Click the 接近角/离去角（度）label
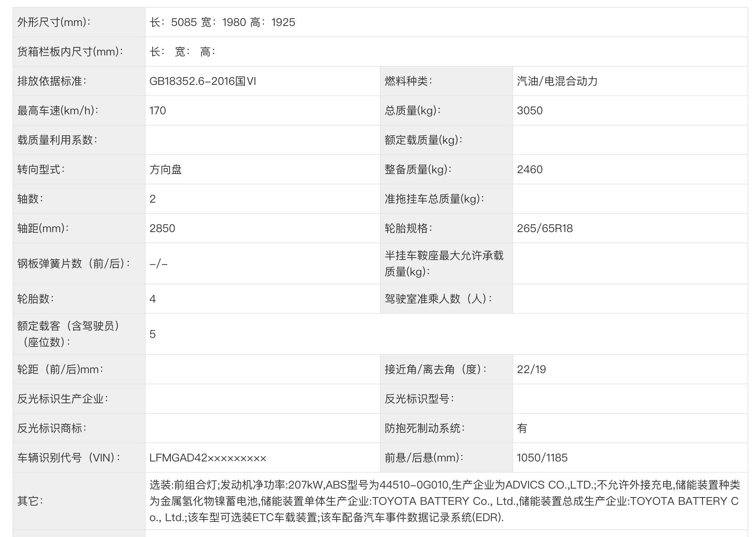The height and width of the screenshot is (537, 756). point(436,369)
